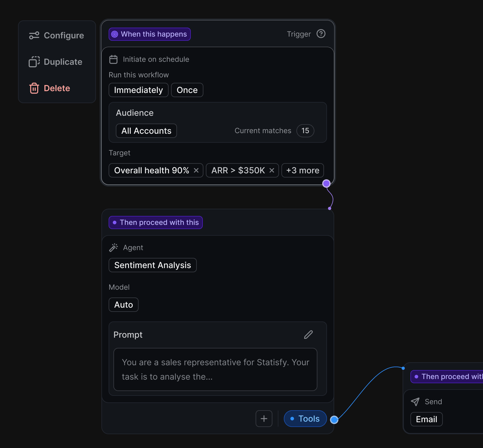Click the 'Initiate on schedule' label
Viewport: 483px width, 448px height.
(x=156, y=59)
